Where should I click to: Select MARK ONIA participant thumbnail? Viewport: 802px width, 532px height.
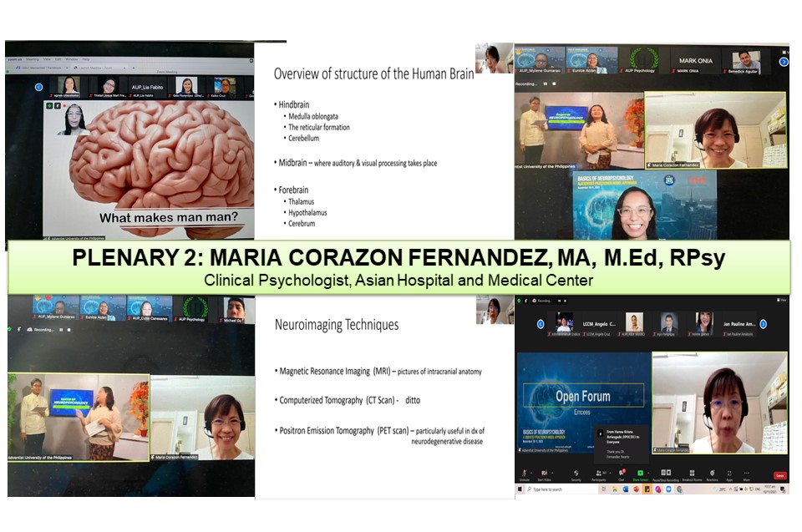pos(688,61)
